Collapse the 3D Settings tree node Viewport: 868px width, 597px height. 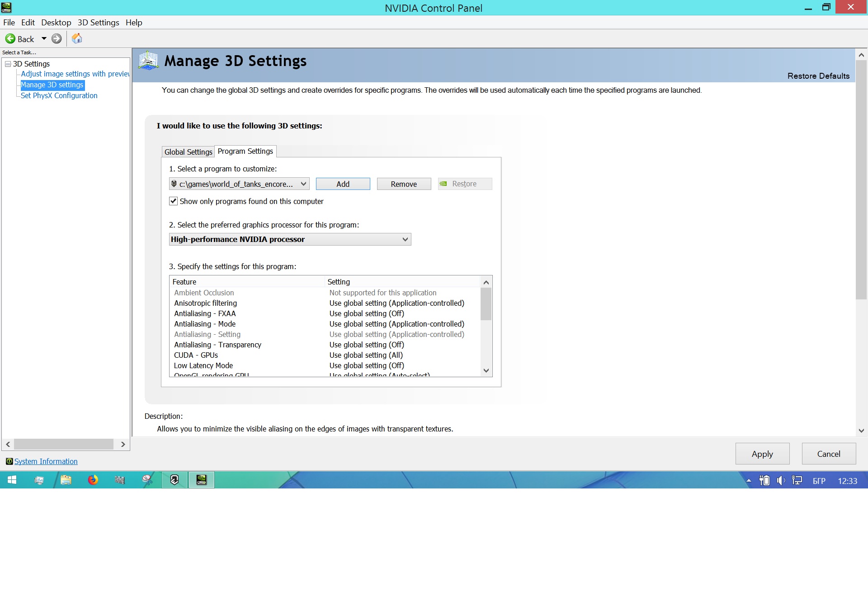coord(8,64)
